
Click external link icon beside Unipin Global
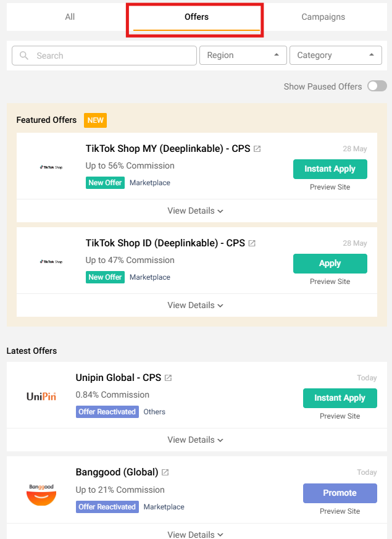point(168,378)
